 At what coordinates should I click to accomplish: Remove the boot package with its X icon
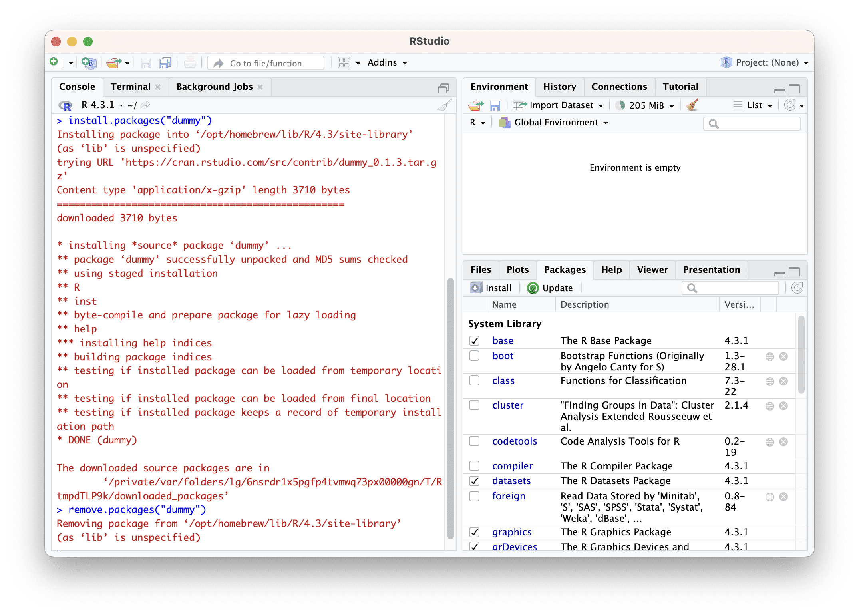[x=783, y=356]
